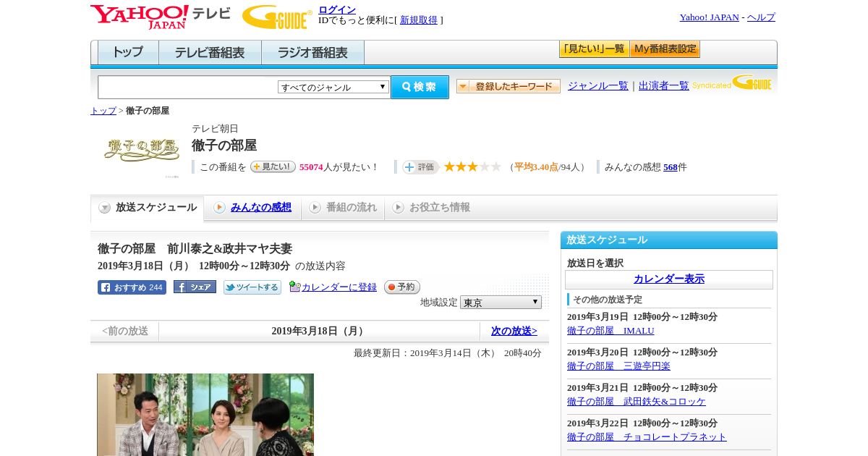Select the 放送スケジュール tab
The width and height of the screenshot is (868, 456).
coord(147,208)
